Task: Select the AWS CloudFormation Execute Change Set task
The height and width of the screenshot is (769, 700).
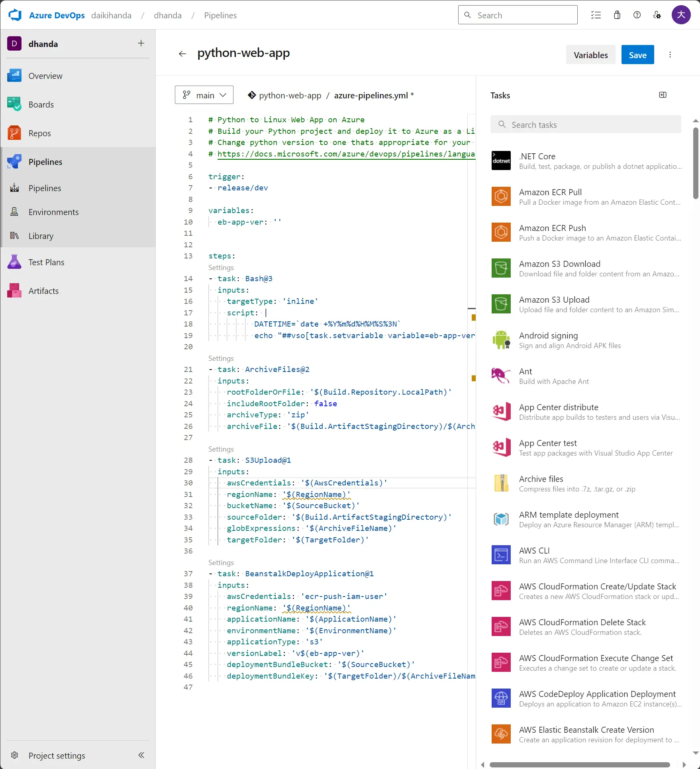Action: [x=586, y=662]
